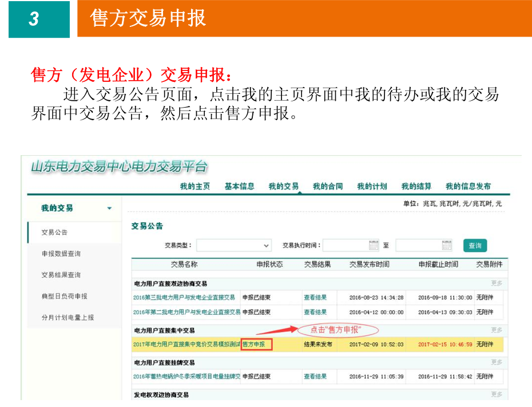Select 申报数据查询 in sidebar
The image size is (532, 407).
coord(61,254)
